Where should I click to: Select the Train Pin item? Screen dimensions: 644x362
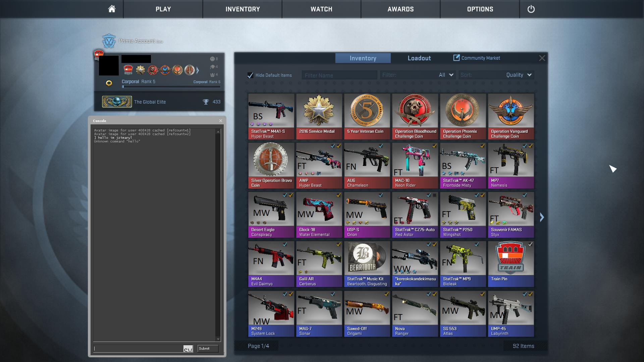click(511, 264)
